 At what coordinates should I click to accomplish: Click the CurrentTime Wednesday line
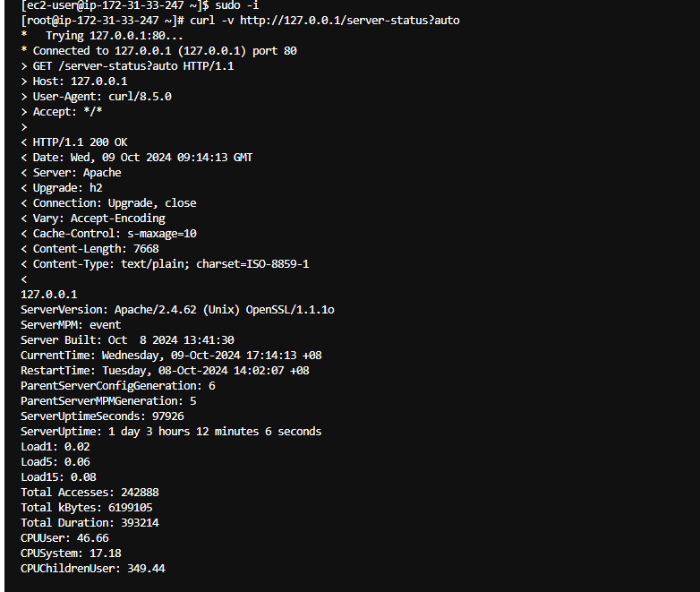pyautogui.click(x=171, y=356)
